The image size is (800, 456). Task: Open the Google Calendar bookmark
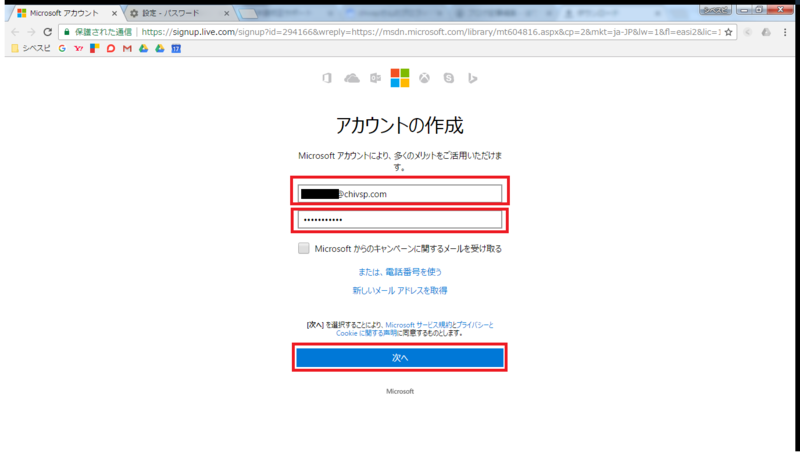(176, 48)
